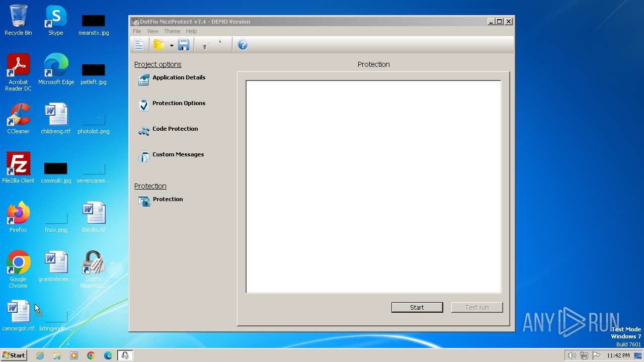The image size is (644, 362).
Task: Select petleft.jpg desktop file
Action: pyautogui.click(x=94, y=74)
